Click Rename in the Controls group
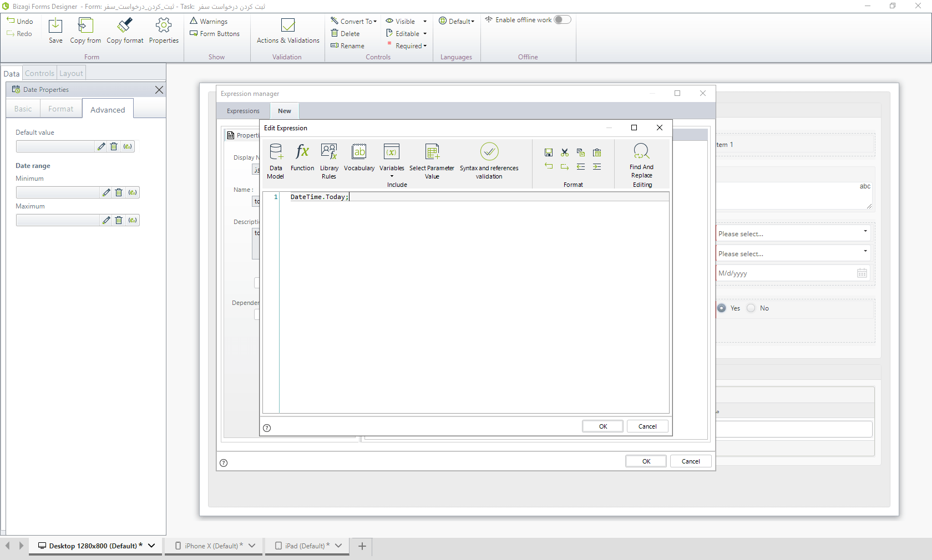932x560 pixels. [347, 45]
